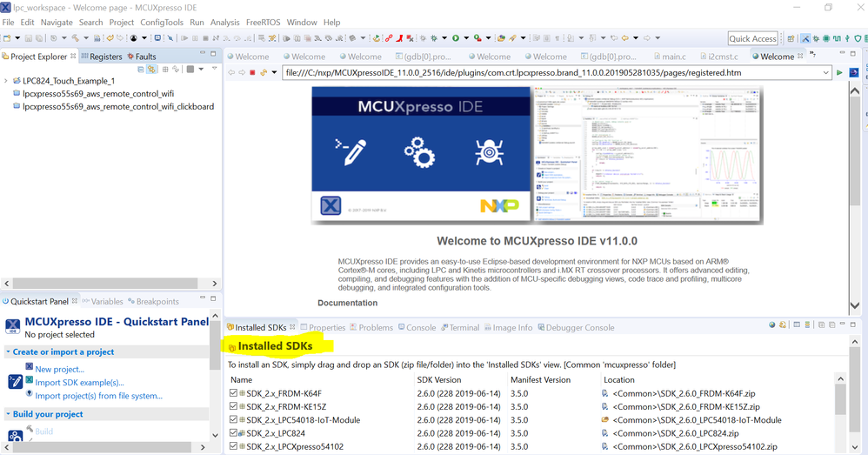Screen dimensions: 868x455
Task: Open the New wizard dropdown arrow
Action: (17, 38)
